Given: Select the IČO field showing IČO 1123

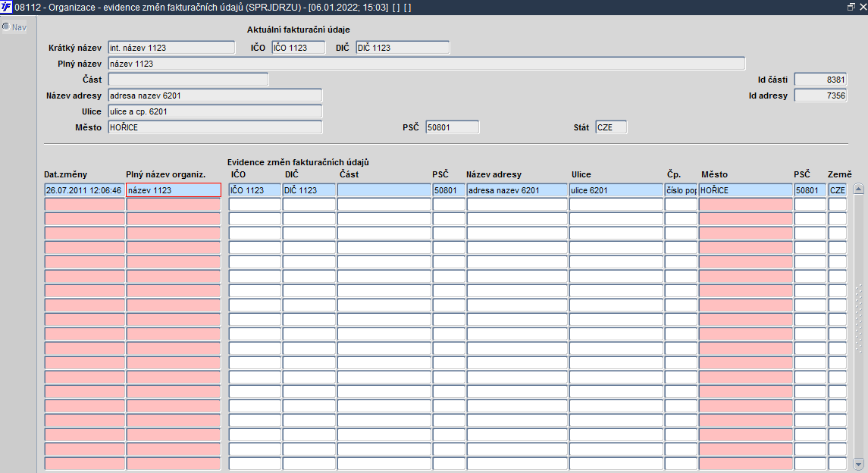Looking at the screenshot, I should [299, 48].
